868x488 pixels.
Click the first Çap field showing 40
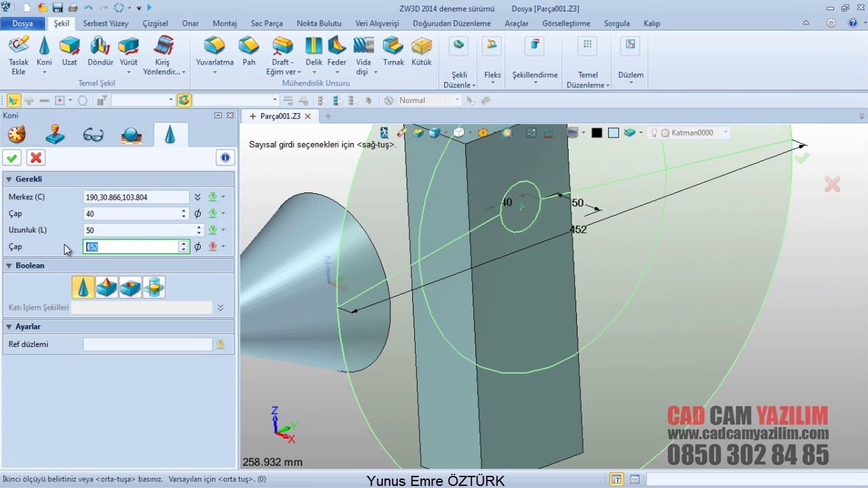[132, 213]
